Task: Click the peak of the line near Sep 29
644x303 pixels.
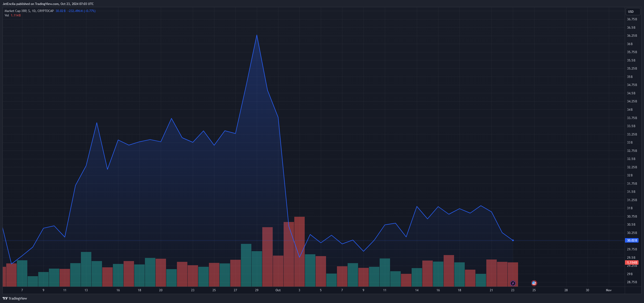Action: (x=257, y=35)
